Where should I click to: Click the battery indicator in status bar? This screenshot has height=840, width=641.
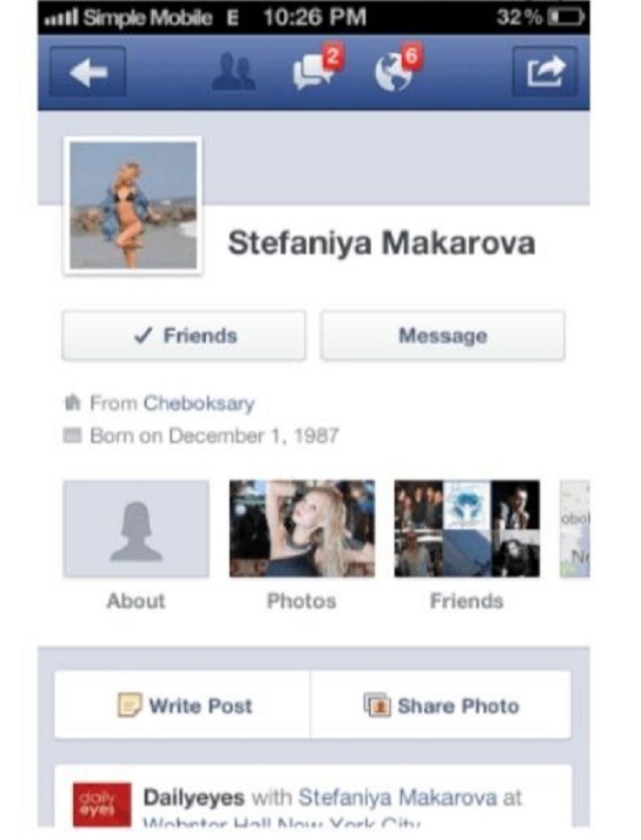coord(564,17)
